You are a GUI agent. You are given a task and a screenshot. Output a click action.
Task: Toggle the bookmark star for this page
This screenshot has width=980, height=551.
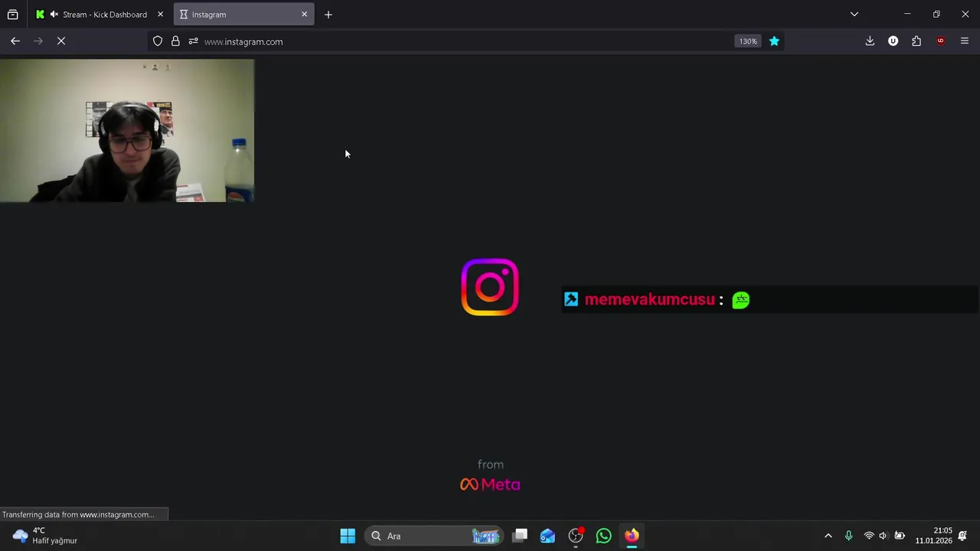pos(774,41)
